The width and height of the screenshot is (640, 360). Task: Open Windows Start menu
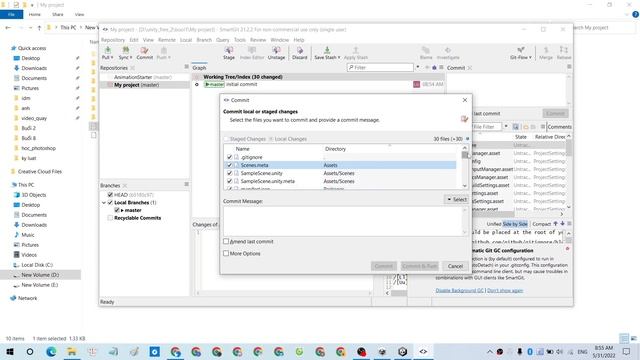pyautogui.click(x=10, y=351)
